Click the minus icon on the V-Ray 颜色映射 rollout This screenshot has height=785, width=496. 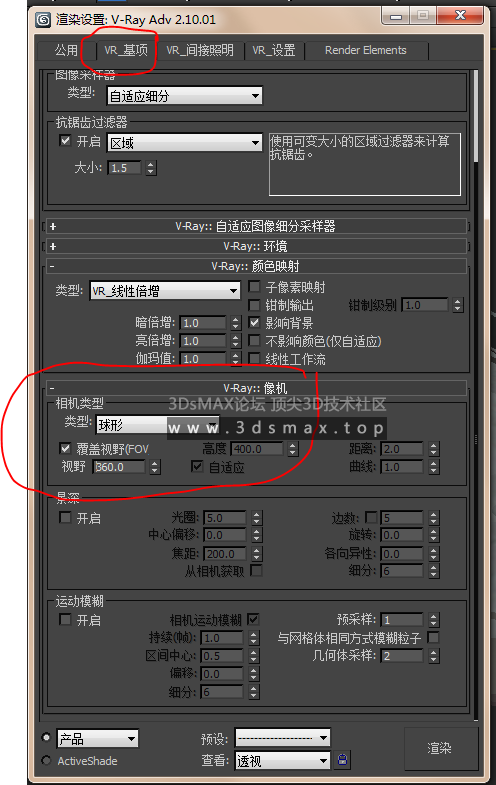coord(52,266)
